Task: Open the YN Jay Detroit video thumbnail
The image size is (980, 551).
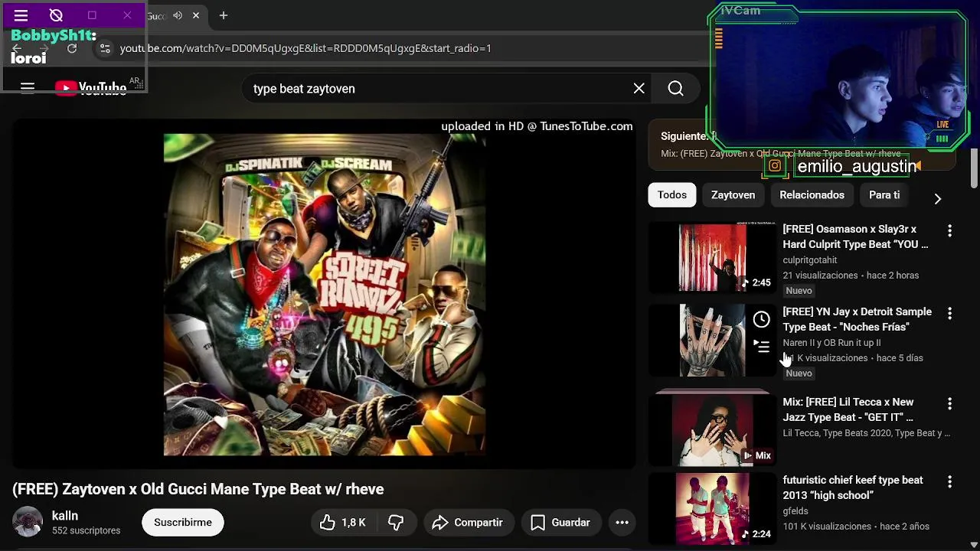Action: 712,341
